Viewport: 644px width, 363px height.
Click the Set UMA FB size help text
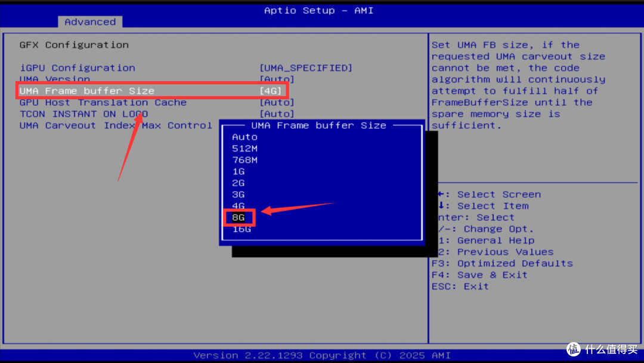click(518, 85)
